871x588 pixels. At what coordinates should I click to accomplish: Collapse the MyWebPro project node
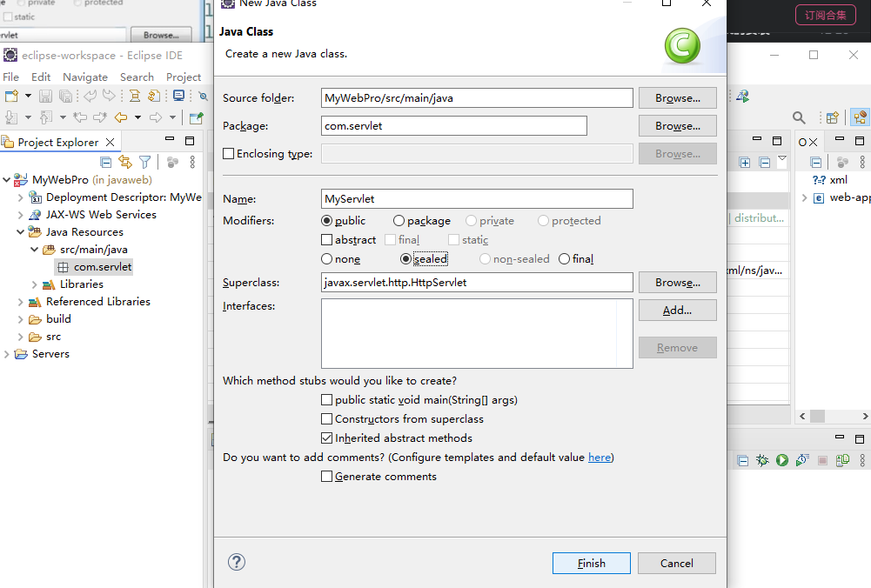coord(7,180)
